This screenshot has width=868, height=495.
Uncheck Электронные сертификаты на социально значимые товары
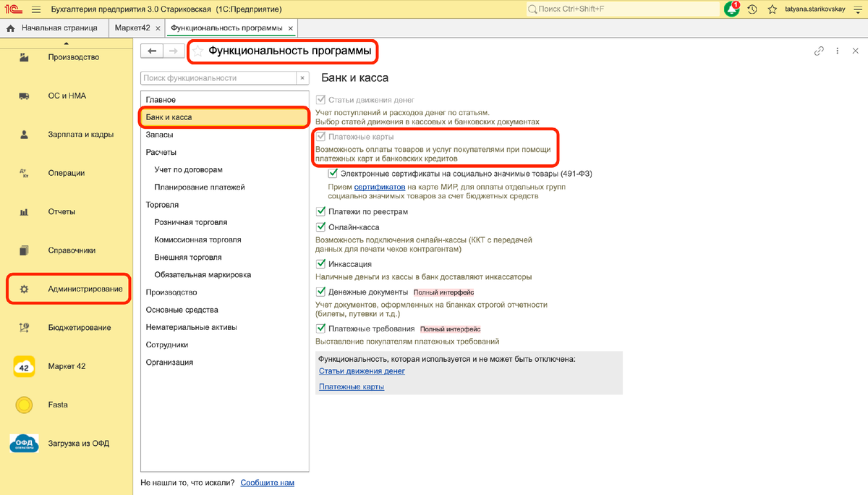(333, 174)
